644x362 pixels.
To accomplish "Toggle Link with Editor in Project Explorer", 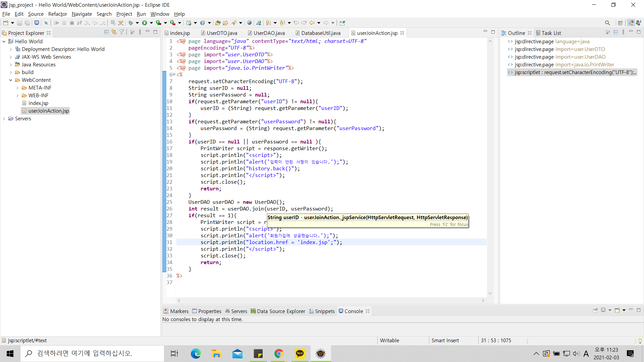I will point(114,32).
